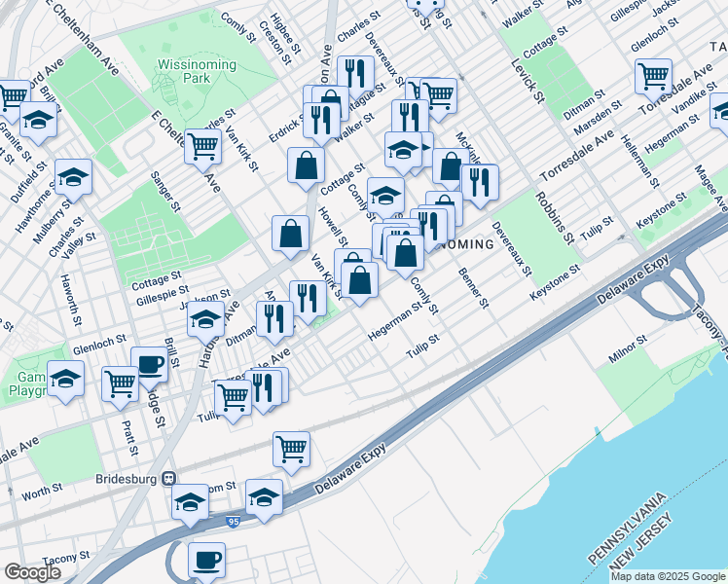This screenshot has height=584, width=728.
Task: Click the Creston St label
Action: (x=275, y=43)
